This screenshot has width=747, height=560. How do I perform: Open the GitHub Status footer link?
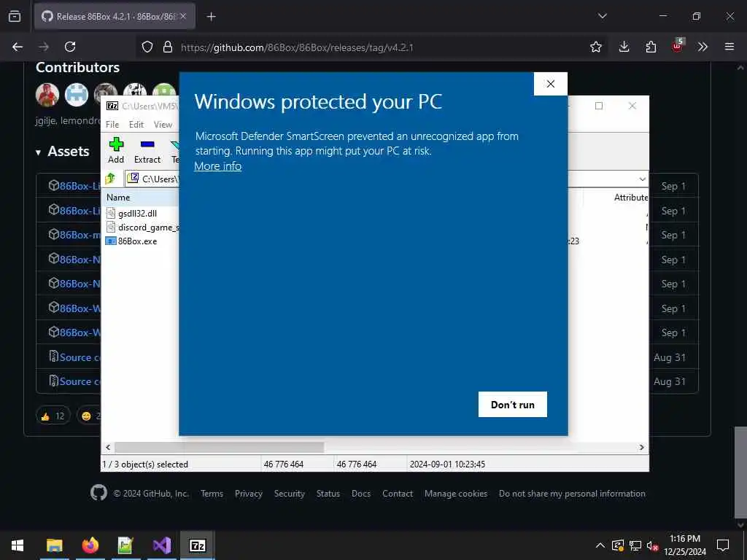click(328, 494)
